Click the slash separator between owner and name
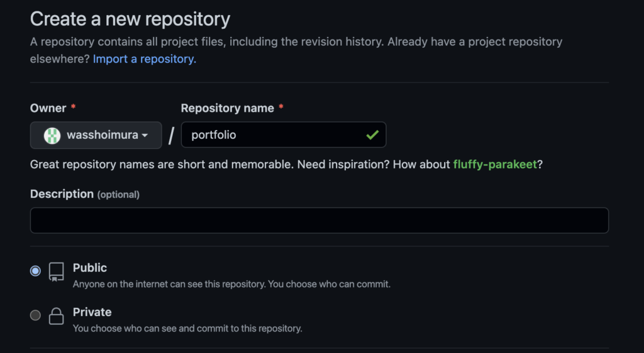 (x=171, y=135)
